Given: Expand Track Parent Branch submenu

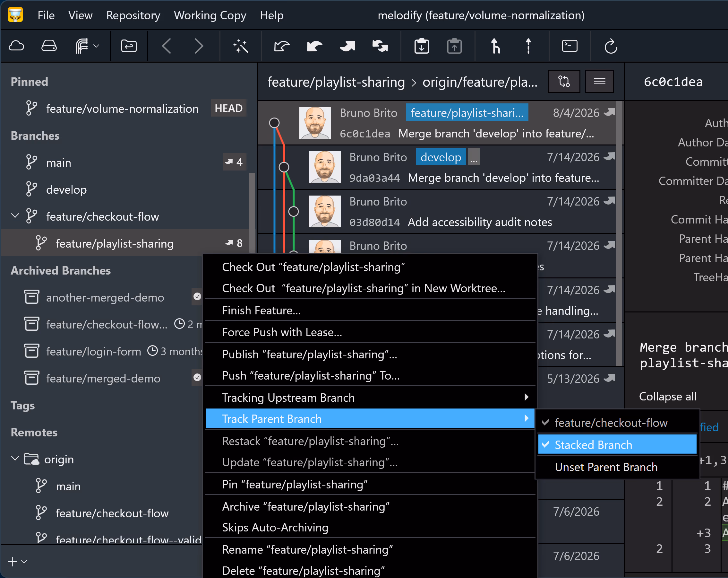Looking at the screenshot, I should (x=370, y=419).
